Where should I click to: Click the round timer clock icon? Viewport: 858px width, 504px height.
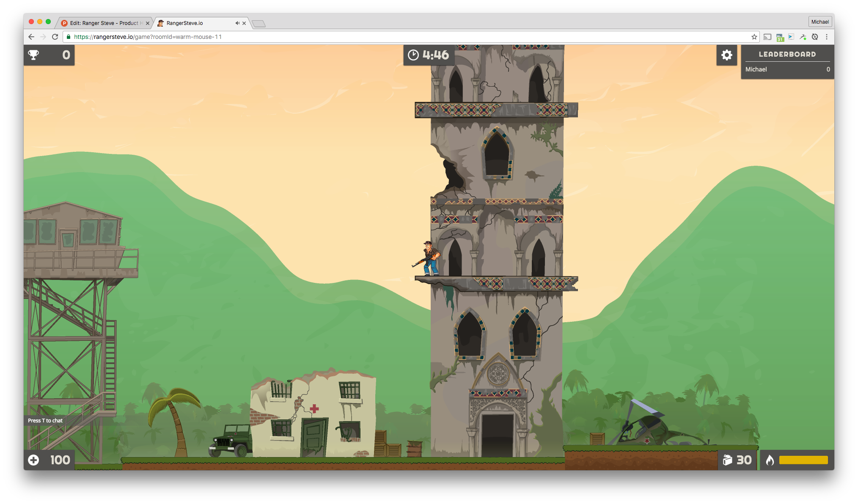click(413, 55)
